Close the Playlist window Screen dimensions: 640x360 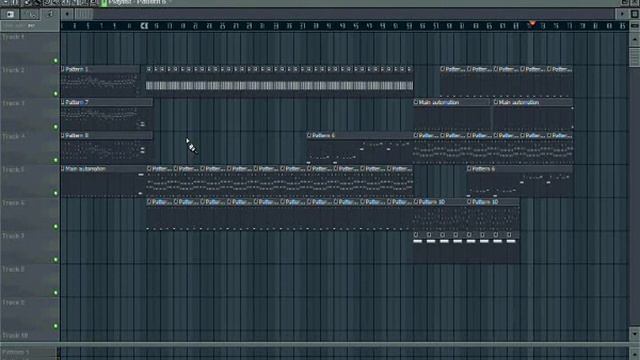[x=636, y=2]
